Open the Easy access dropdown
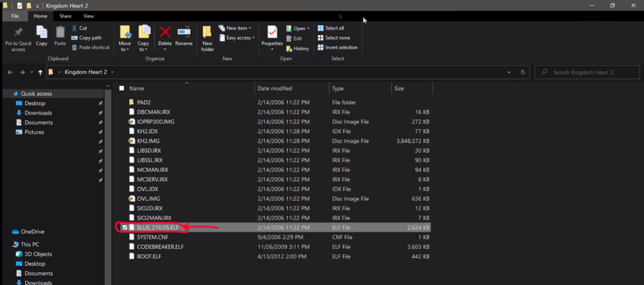 (240, 38)
